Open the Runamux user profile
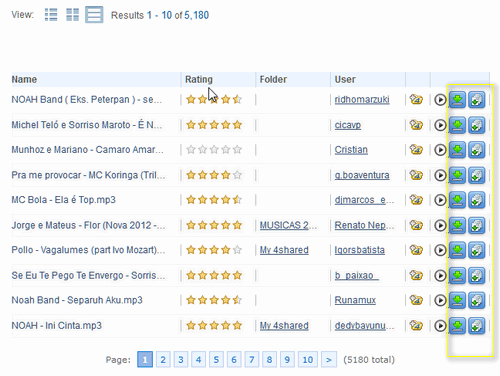500x376 pixels. pyautogui.click(x=355, y=300)
